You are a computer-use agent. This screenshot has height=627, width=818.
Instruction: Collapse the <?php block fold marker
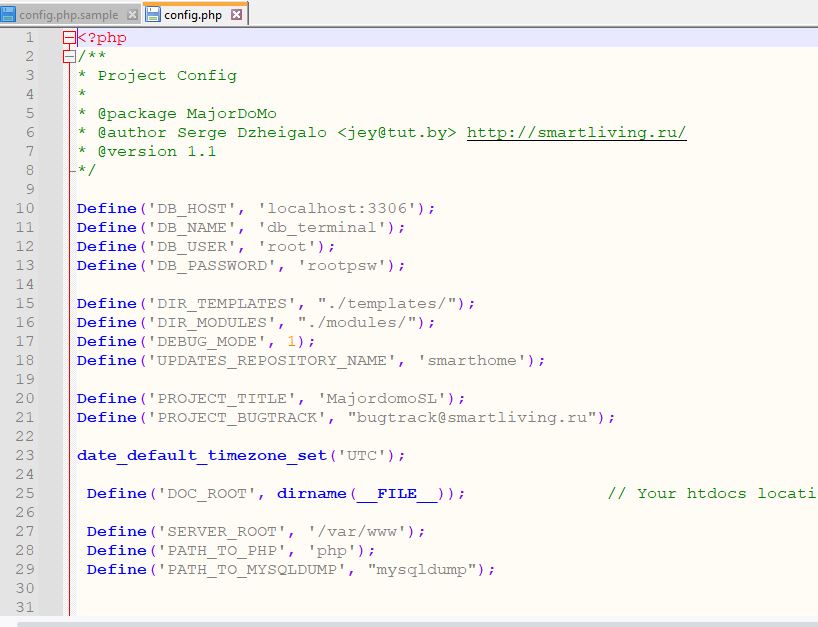(68, 38)
